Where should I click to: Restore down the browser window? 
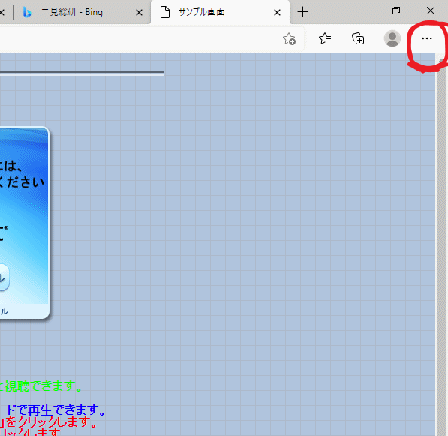[396, 11]
